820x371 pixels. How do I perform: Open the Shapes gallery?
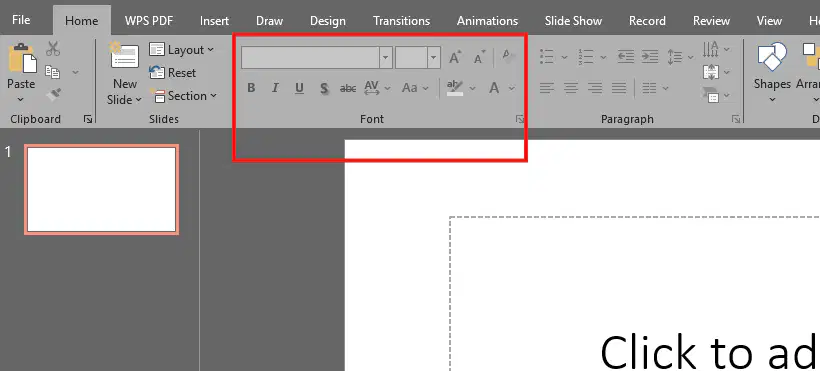pos(772,72)
